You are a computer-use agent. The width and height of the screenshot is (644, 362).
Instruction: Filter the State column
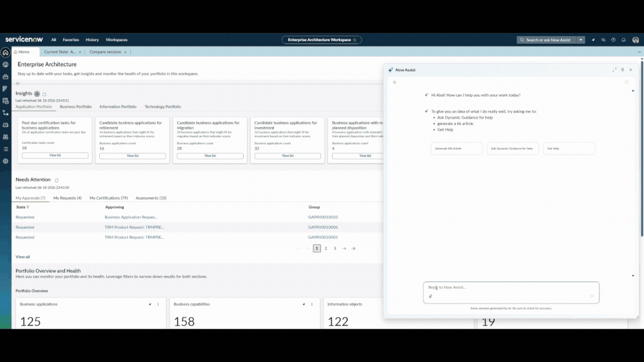(x=28, y=207)
